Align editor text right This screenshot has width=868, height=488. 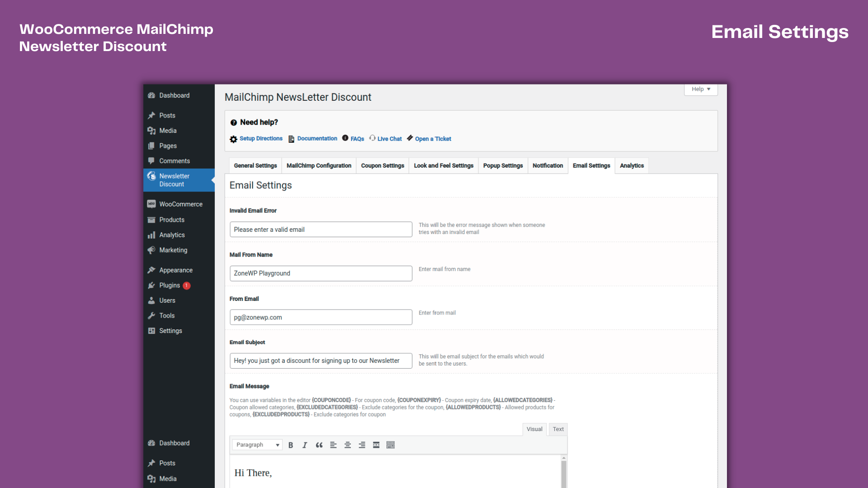point(362,445)
